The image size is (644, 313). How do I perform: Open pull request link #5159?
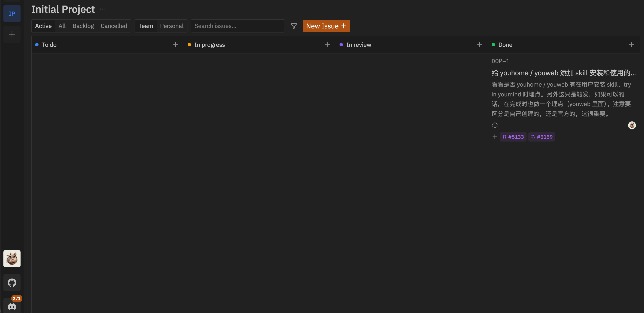point(542,137)
